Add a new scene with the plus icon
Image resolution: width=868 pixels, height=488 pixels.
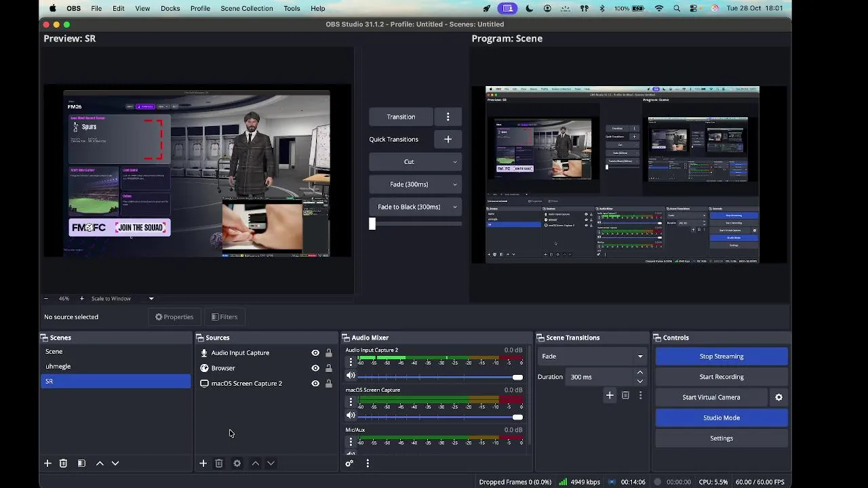pos(47,463)
